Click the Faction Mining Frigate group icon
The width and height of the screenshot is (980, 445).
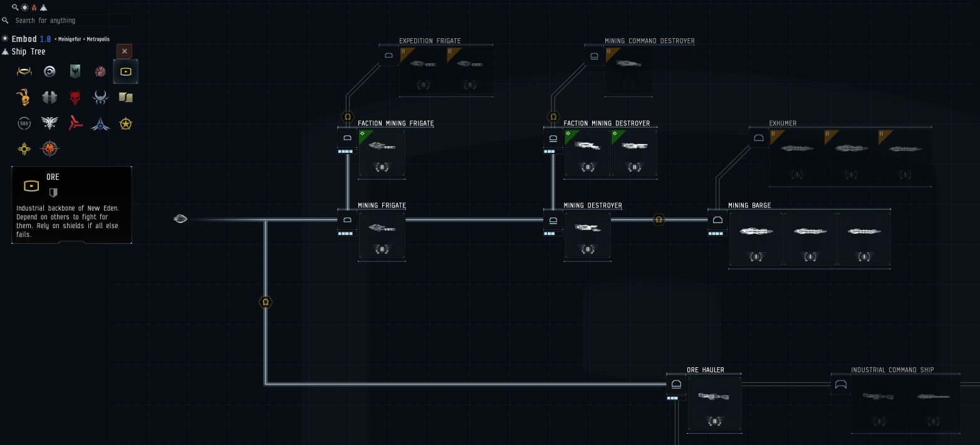tap(348, 138)
